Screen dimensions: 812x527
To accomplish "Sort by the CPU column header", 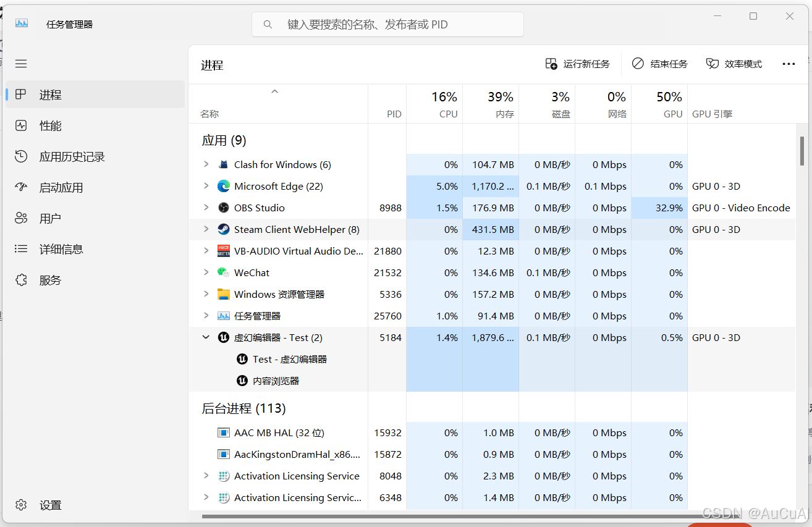I will click(434, 104).
